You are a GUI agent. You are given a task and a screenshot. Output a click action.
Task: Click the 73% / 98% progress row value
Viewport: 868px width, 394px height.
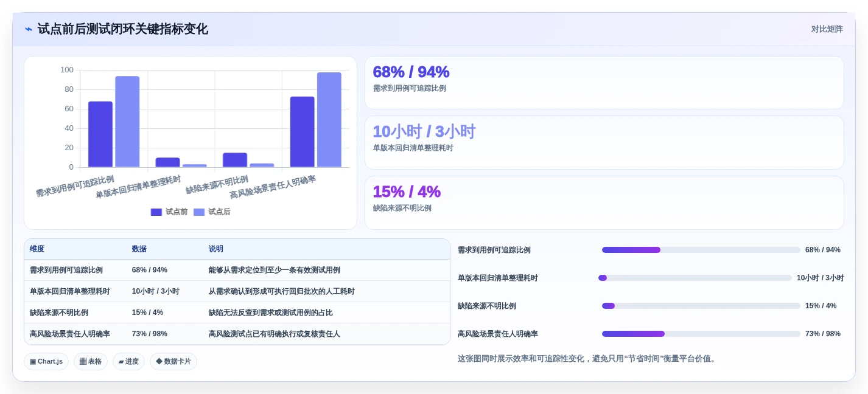[823, 334]
